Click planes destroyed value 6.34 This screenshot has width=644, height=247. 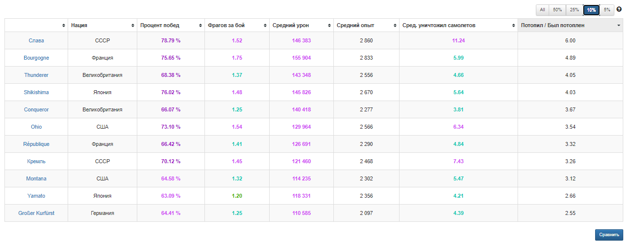458,127
